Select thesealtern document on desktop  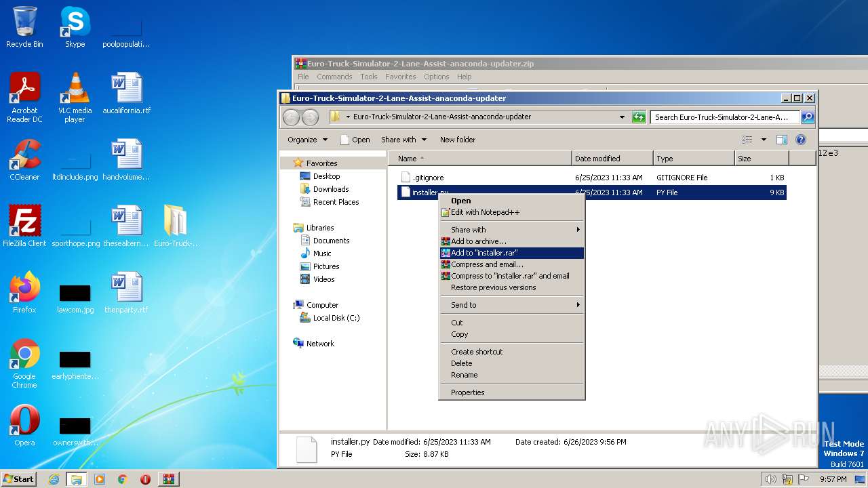(x=127, y=226)
